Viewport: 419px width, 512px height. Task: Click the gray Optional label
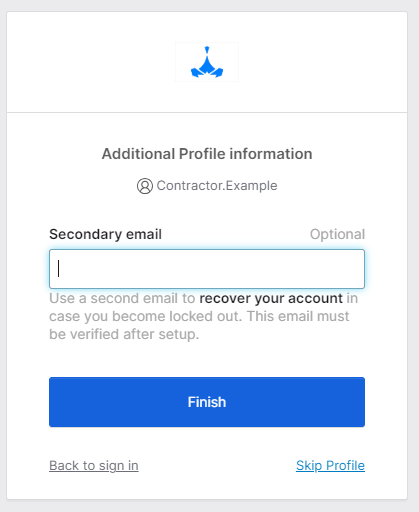337,234
